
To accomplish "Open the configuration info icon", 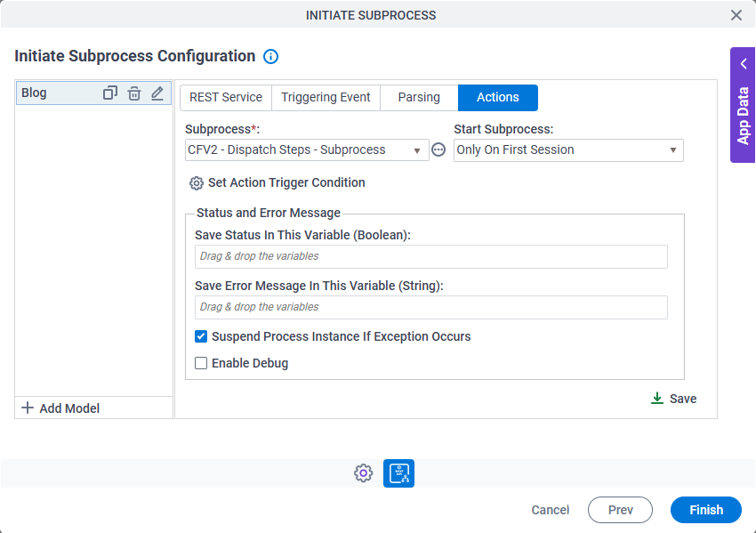I will pos(271,57).
